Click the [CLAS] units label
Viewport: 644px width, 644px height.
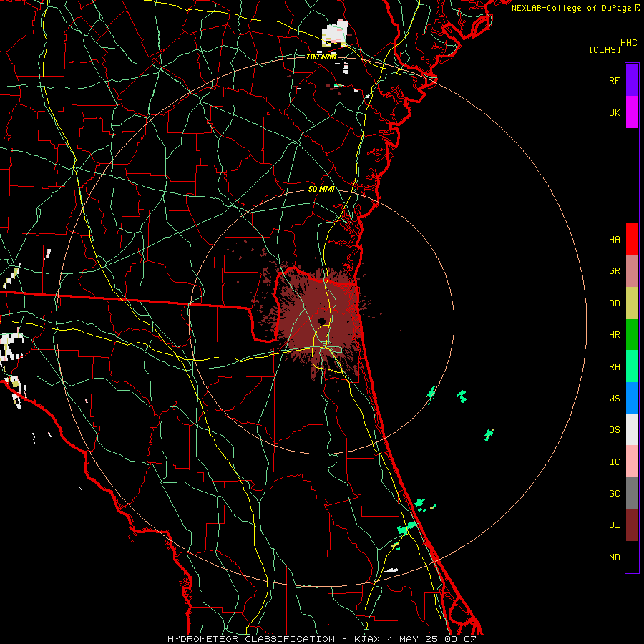pos(605,49)
